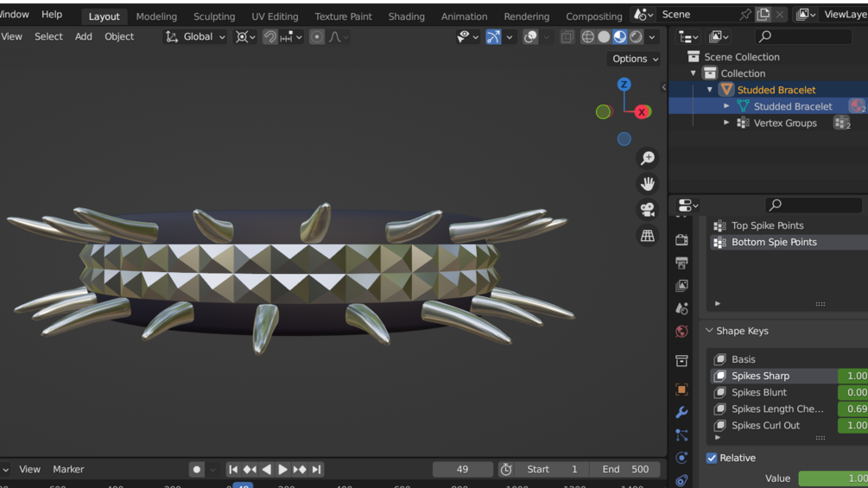Click the pan hand icon in viewport

pos(647,184)
